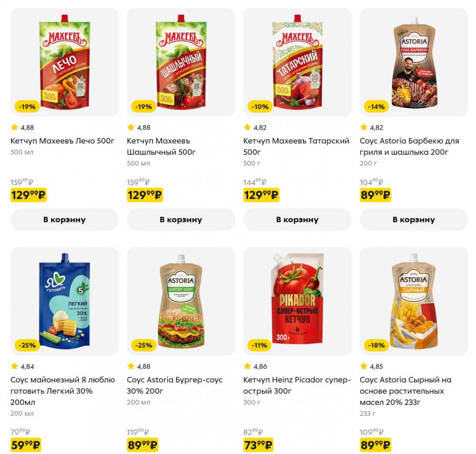Screen dimensions: 476x454
Task: Click the 89,99₽ price tag on Astoria Барбекю
Action: 376,195
